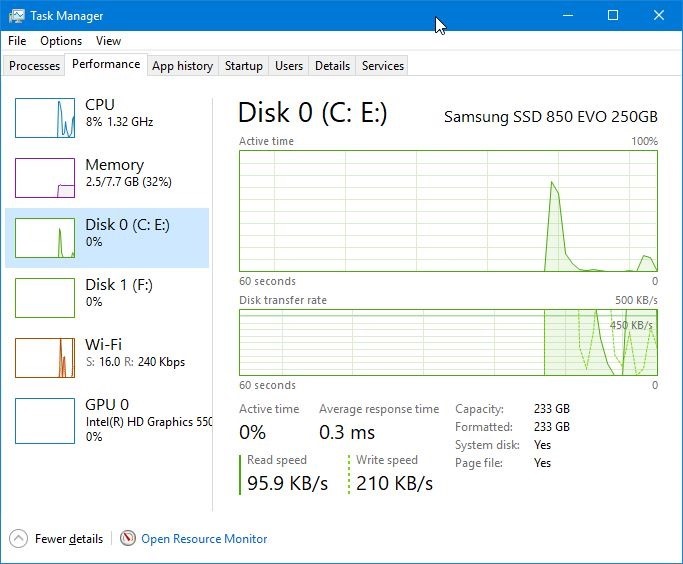
Task: Select the GPU 0 graph icon
Action: (x=45, y=418)
